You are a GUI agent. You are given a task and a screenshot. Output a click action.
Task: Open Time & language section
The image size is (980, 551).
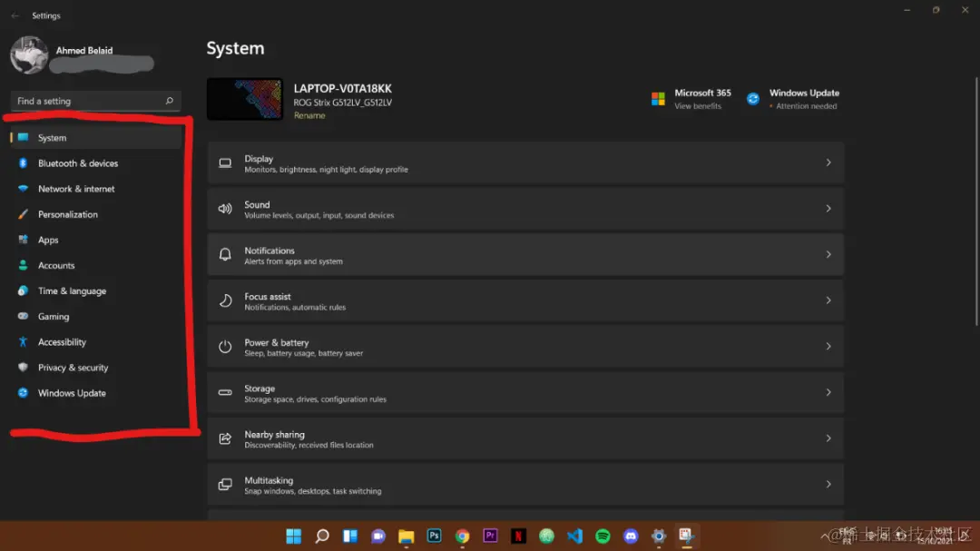pyautogui.click(x=95, y=291)
